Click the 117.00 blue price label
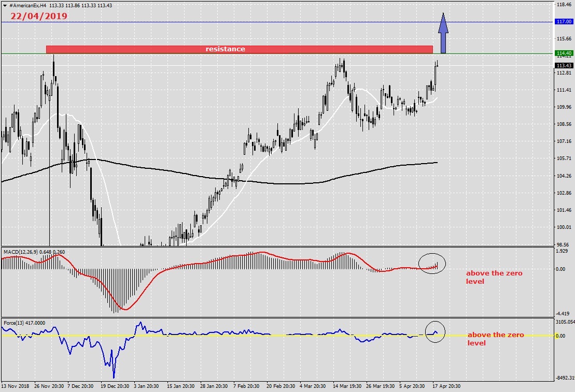Screen dimensions: 575x392 [x=564, y=22]
